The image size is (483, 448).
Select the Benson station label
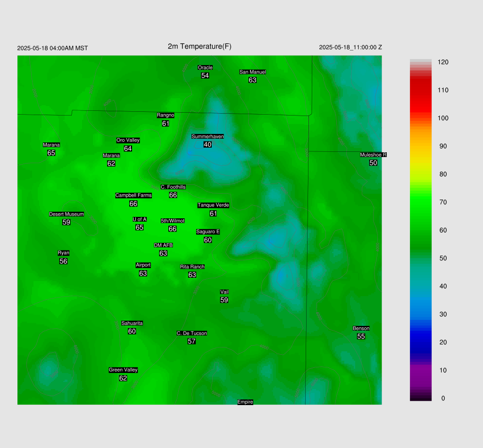click(x=361, y=328)
